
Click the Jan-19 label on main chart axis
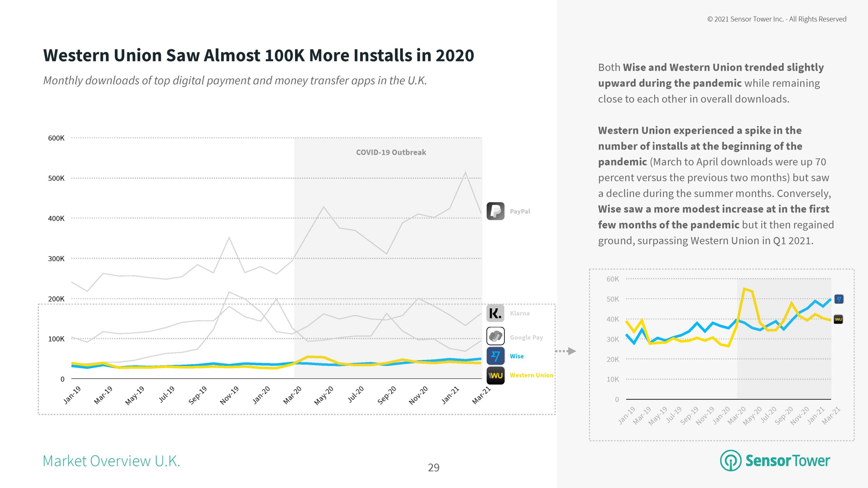(72, 395)
